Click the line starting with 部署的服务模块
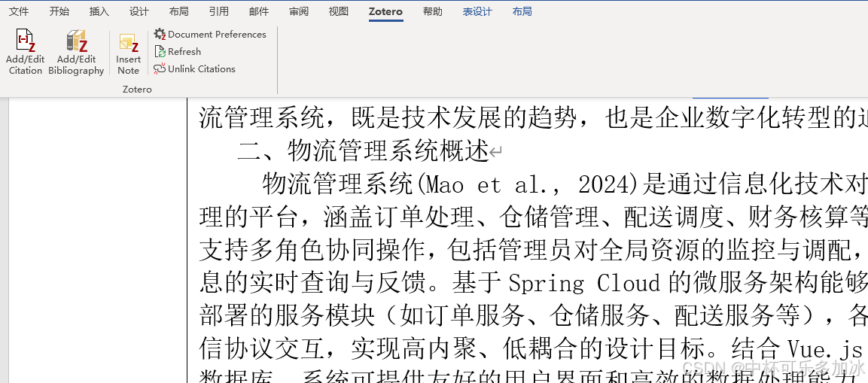The height and width of the screenshot is (383, 868). pyautogui.click(x=533, y=317)
